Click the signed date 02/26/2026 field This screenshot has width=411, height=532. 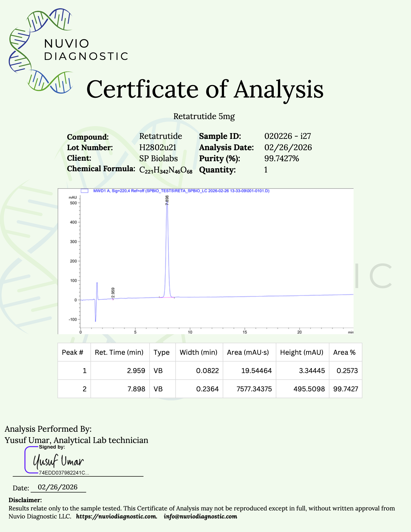click(x=58, y=487)
